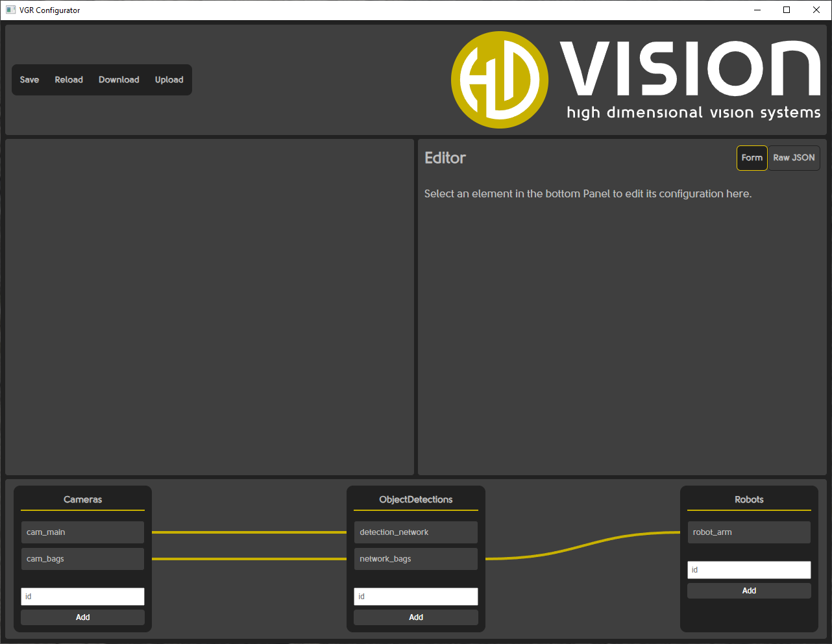Select the cam_bags camera entry
The width and height of the screenshot is (832, 644).
point(82,559)
